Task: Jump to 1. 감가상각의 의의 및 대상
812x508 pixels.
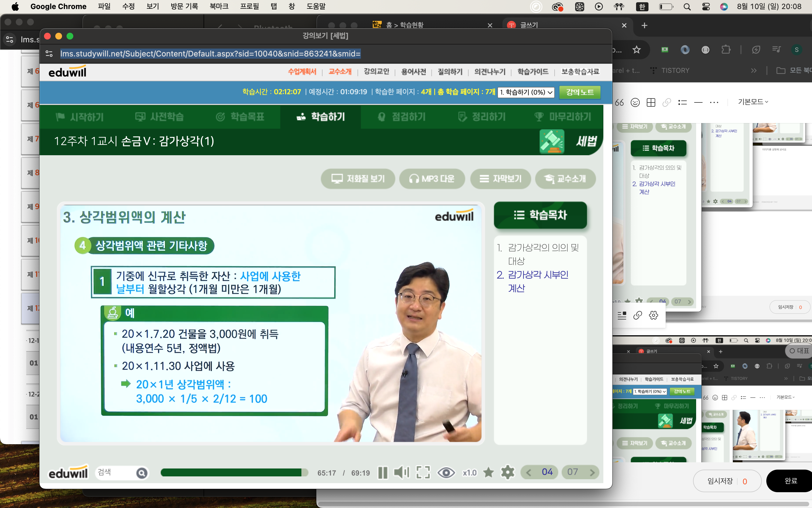Action: point(539,254)
